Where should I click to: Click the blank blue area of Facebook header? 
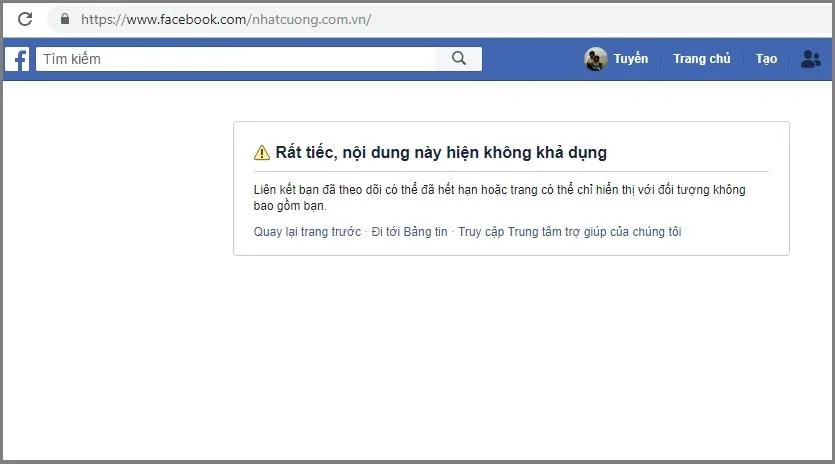coord(530,59)
